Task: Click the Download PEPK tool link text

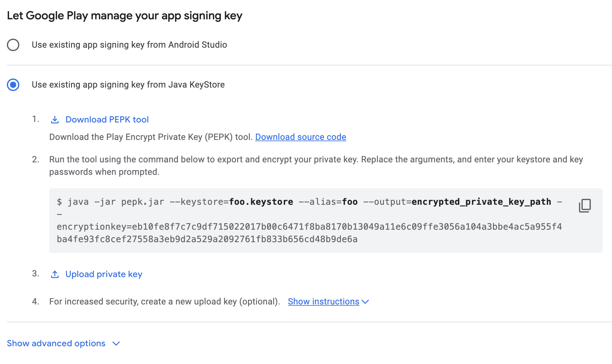Action: tap(107, 120)
